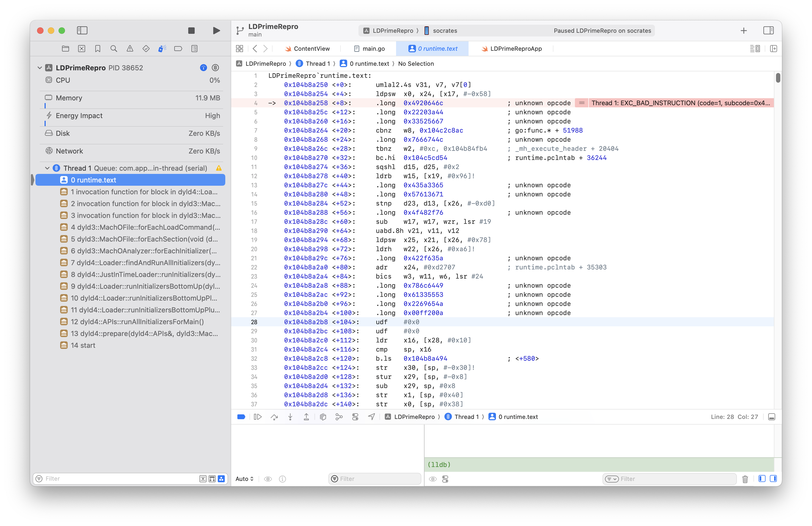
Task: Select the issue navigator warning icon
Action: click(130, 48)
